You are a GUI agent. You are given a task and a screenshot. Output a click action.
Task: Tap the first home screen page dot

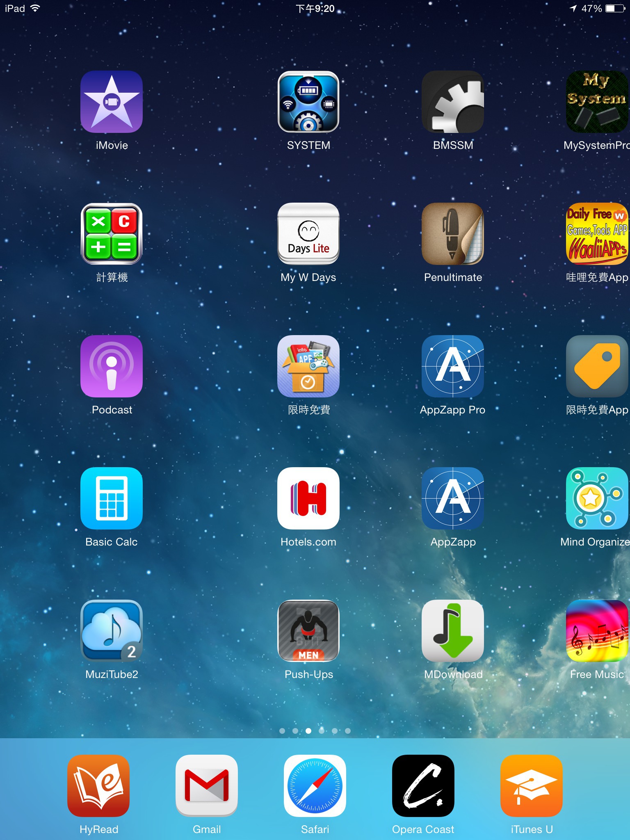click(x=282, y=731)
